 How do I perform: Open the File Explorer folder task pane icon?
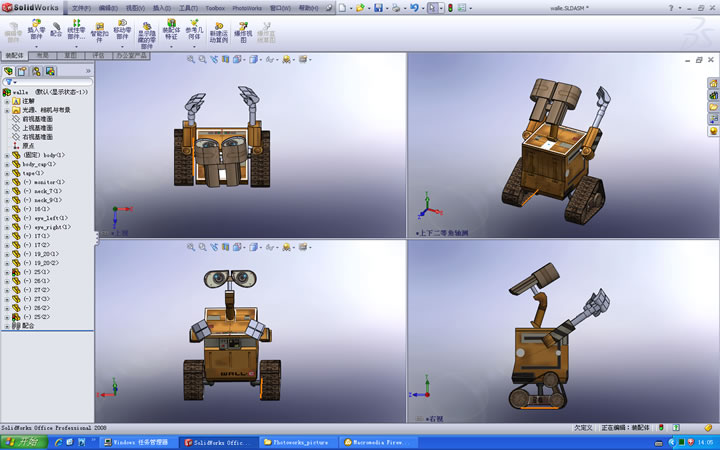[x=713, y=107]
